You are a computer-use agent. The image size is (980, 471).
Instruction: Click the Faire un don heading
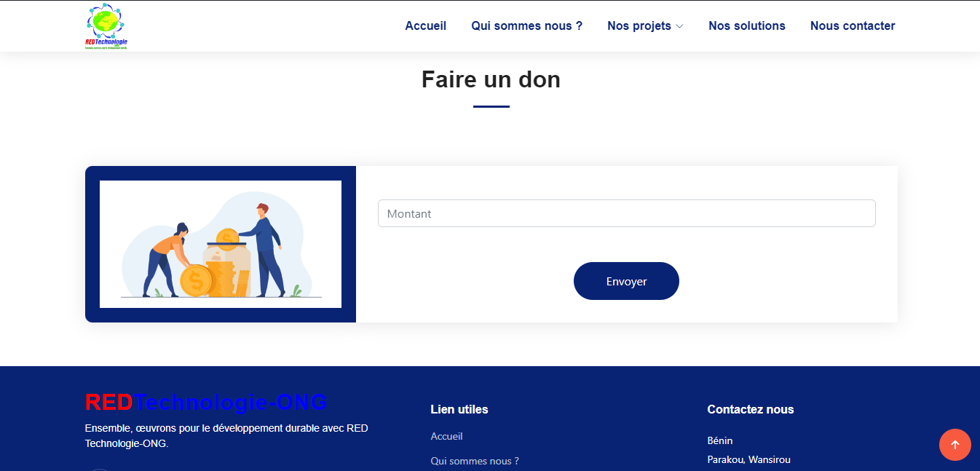(491, 79)
